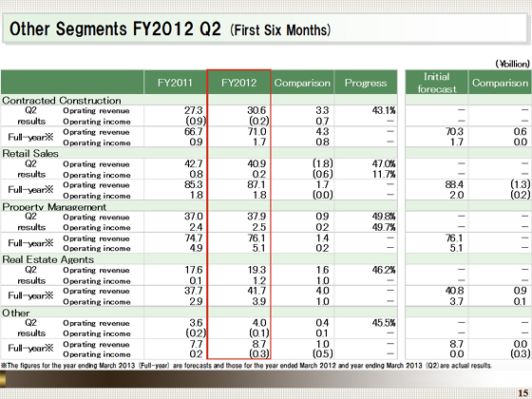The image size is (532, 399).
Task: Click the 41.7 cell under FY2012
Action: pyautogui.click(x=256, y=291)
